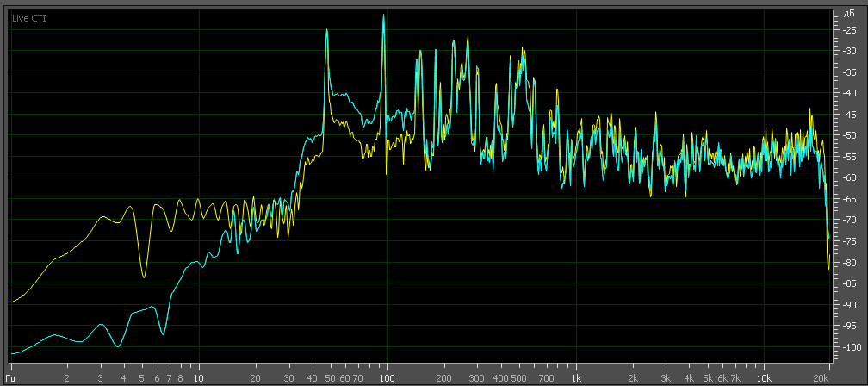This screenshot has width=868, height=386.
Task: Click the tallest spectrum peak near 100 Hz
Action: 383,16
